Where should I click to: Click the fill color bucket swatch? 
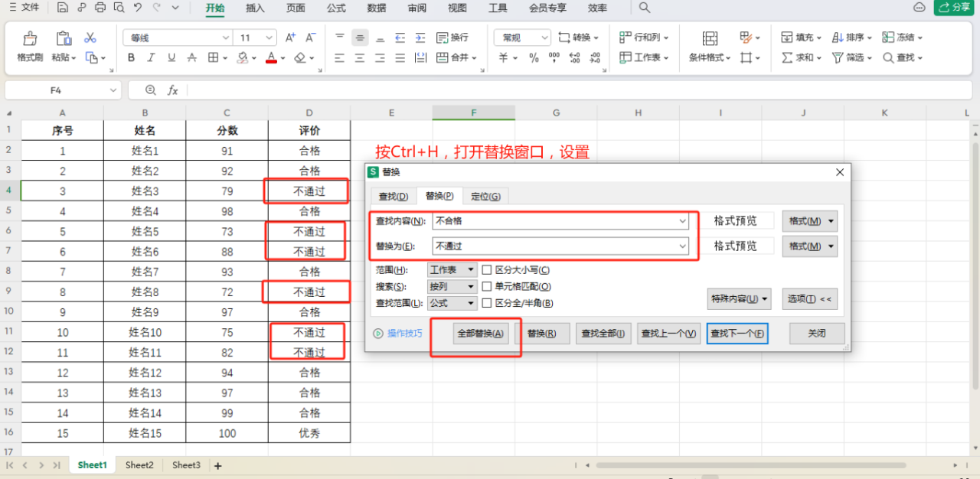pos(243,57)
